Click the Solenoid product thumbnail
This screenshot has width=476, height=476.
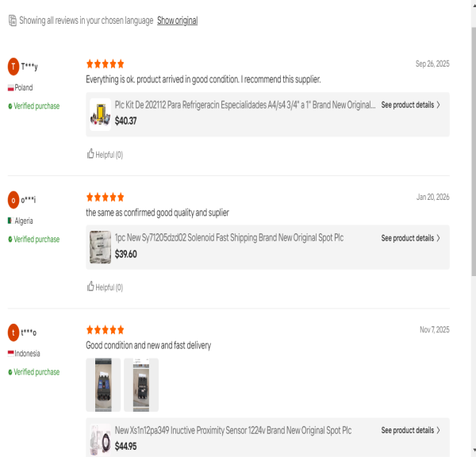tap(100, 247)
